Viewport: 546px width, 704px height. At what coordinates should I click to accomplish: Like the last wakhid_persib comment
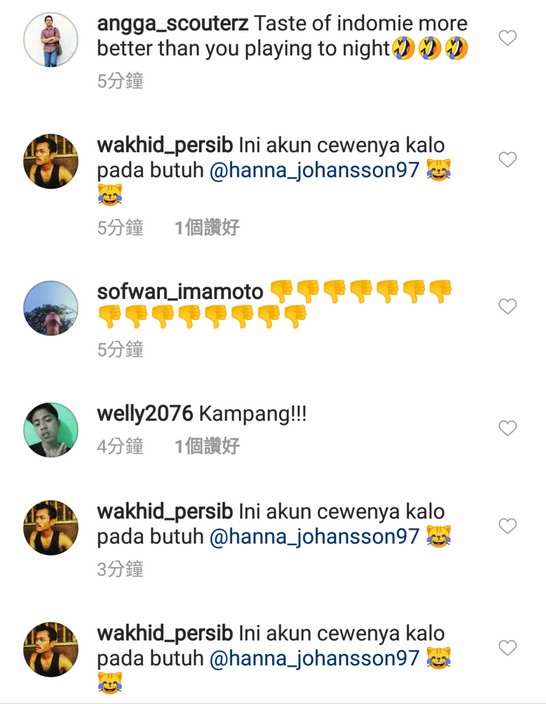click(x=507, y=647)
